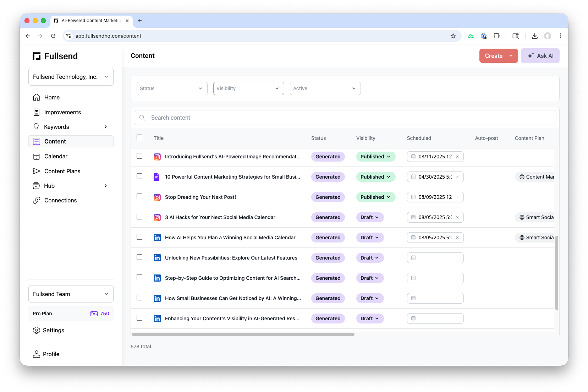Click the Calendar icon in the sidebar

pos(37,156)
